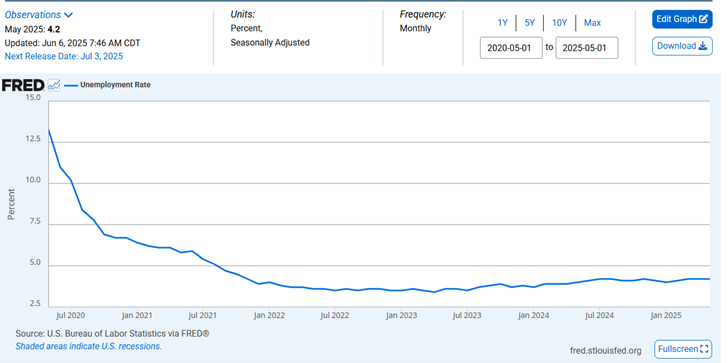Expand the Observations dropdown
The image size is (728, 363).
click(x=39, y=15)
